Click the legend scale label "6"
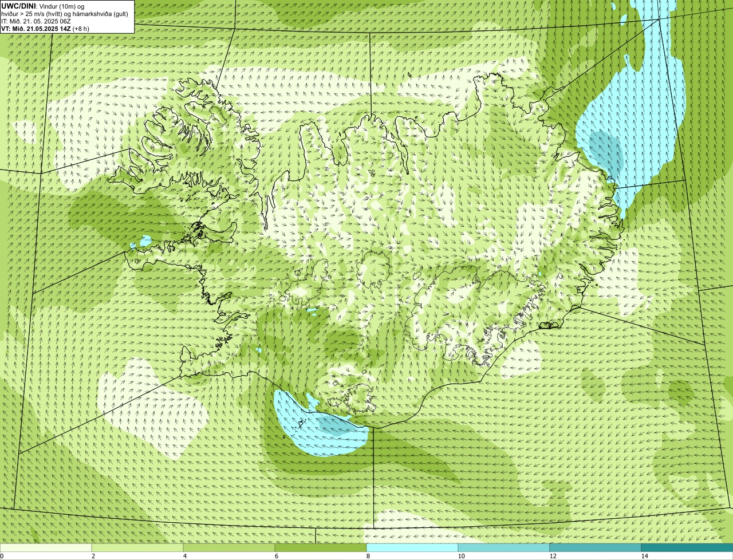 [276, 556]
